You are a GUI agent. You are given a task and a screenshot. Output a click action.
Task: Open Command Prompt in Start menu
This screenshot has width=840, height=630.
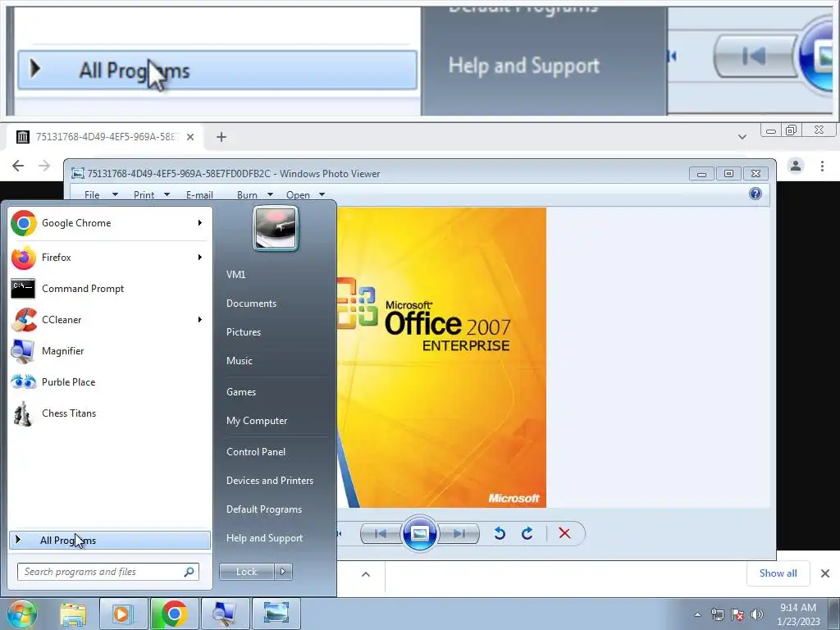109,289
